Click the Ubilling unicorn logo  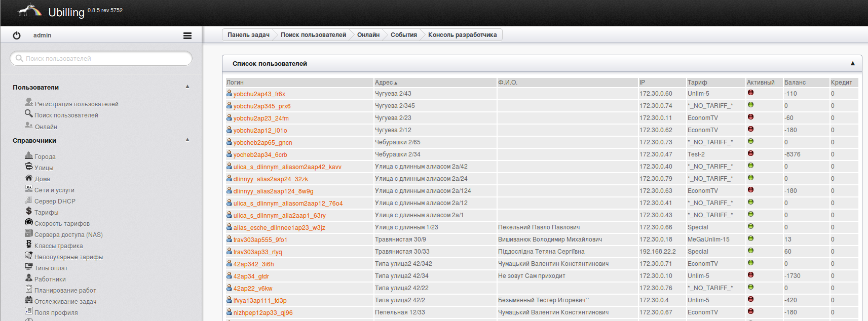tap(30, 11)
